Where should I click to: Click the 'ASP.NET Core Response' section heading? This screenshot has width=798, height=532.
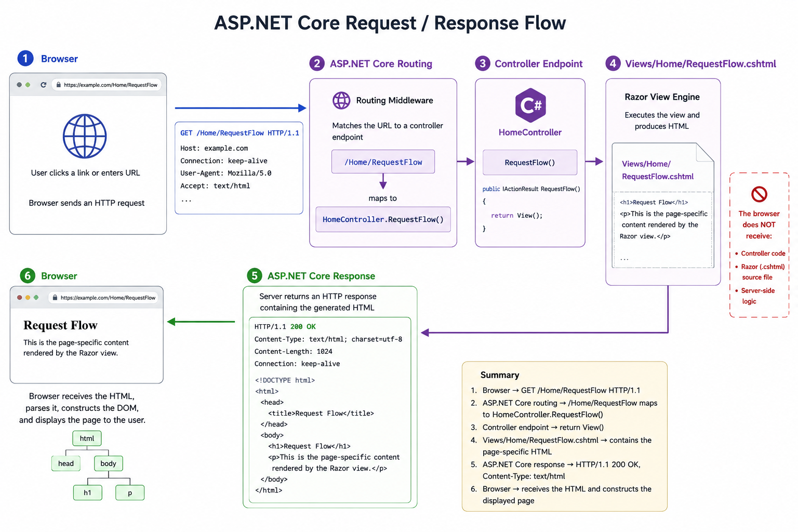(x=321, y=276)
